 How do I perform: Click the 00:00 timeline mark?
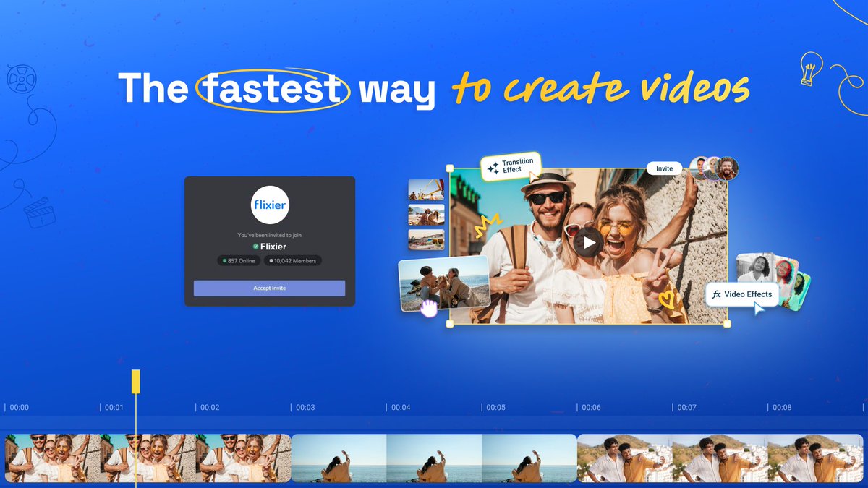pos(20,408)
